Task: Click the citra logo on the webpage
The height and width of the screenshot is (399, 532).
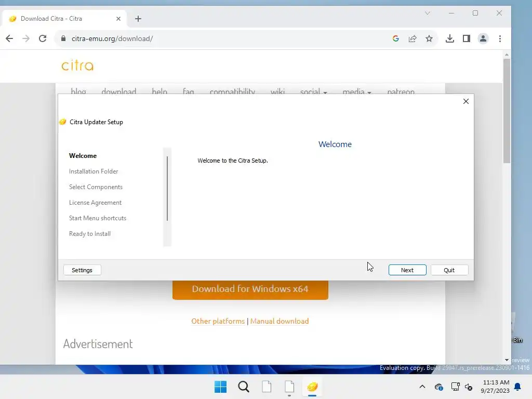Action: [77, 65]
